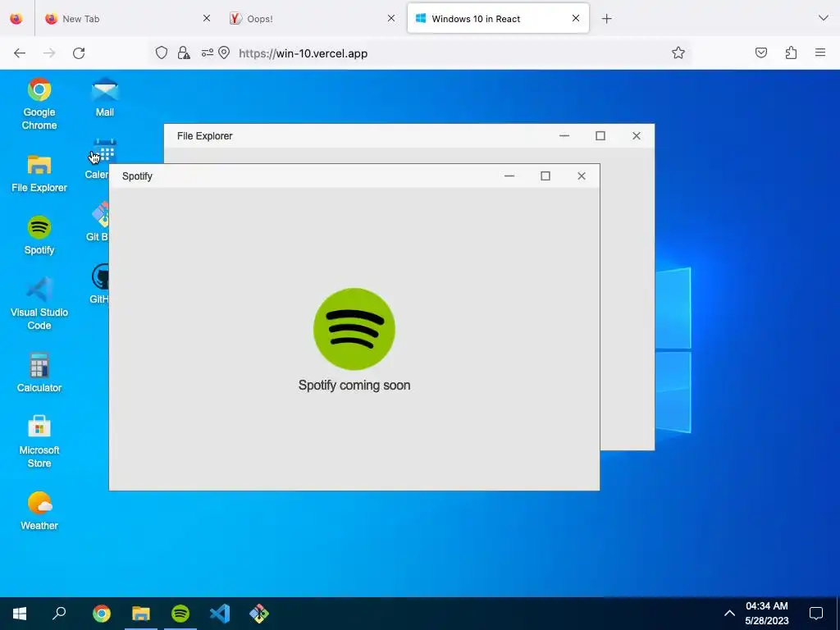
Task: Click the large Spotify logo
Action: point(354,330)
